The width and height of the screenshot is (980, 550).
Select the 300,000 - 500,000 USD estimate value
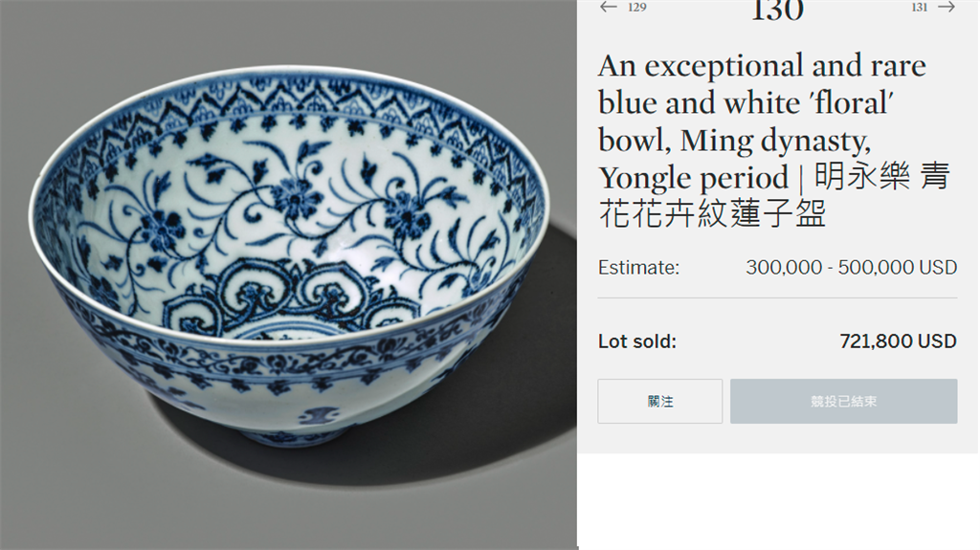coord(851,268)
